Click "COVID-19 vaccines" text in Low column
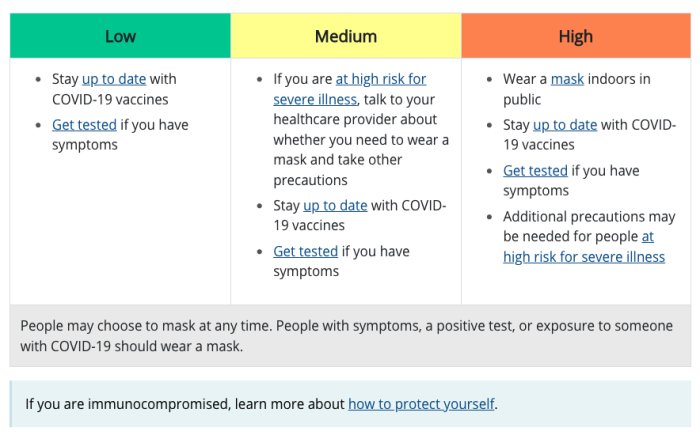This screenshot has width=700, height=439. 110,99
